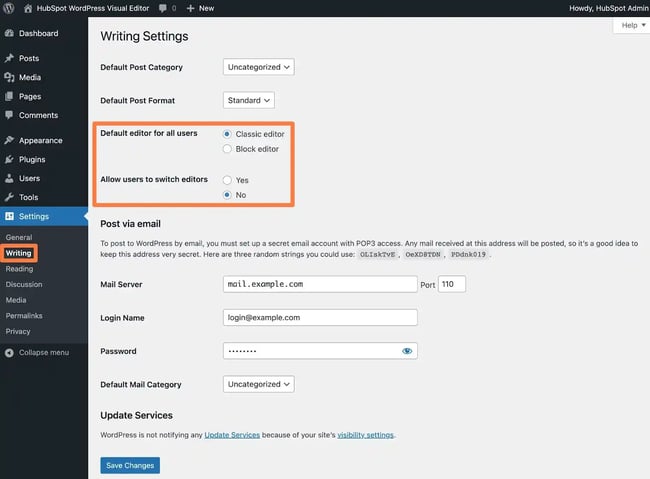Open Reading settings submenu
The image size is (650, 479).
pyautogui.click(x=19, y=269)
